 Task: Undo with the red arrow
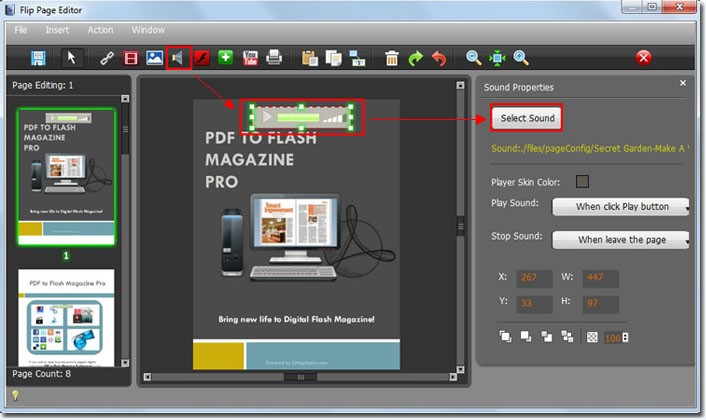tap(439, 58)
